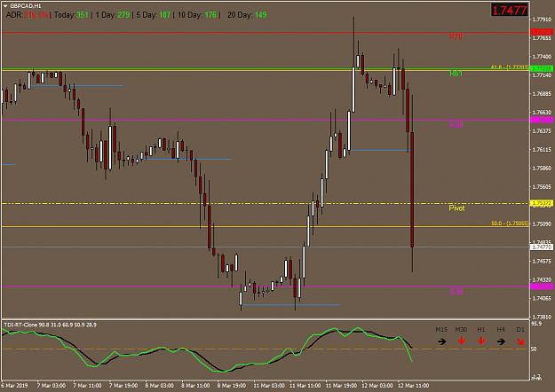The image size is (555, 392).
Task: Click the 7 Mar 03:00 time label
Action: pyautogui.click(x=51, y=385)
